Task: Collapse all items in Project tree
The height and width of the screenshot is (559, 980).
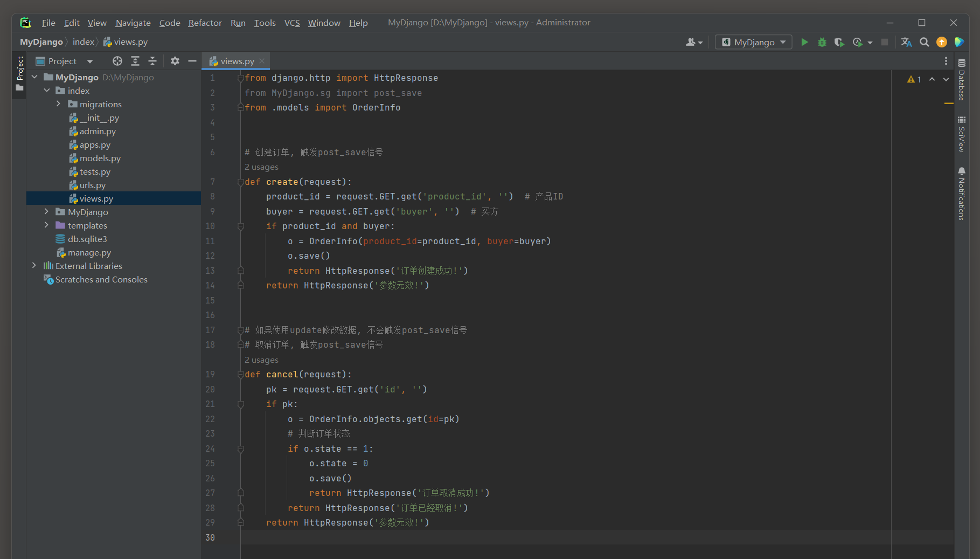Action: point(152,61)
